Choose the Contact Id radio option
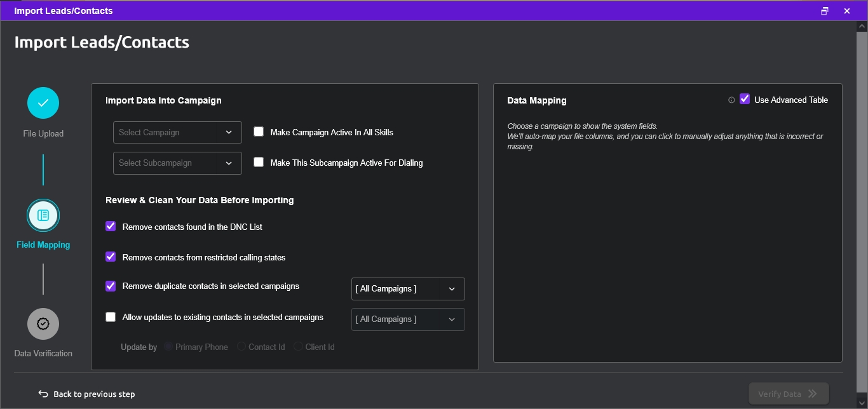 (x=241, y=347)
